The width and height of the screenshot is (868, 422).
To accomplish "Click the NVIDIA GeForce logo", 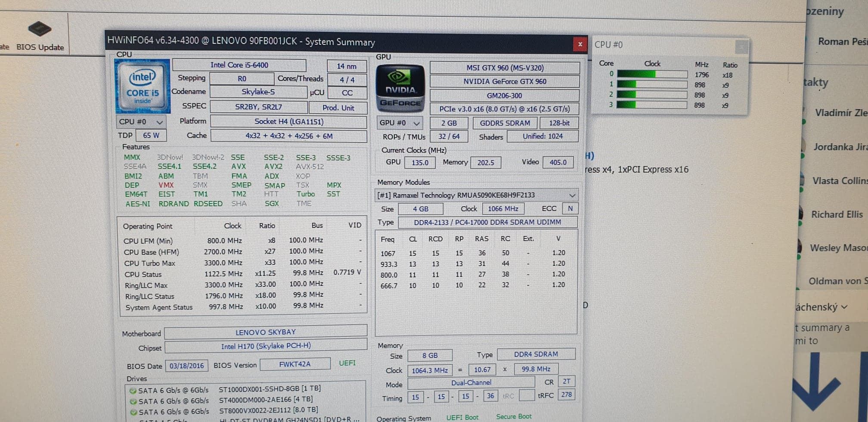I will [x=400, y=88].
